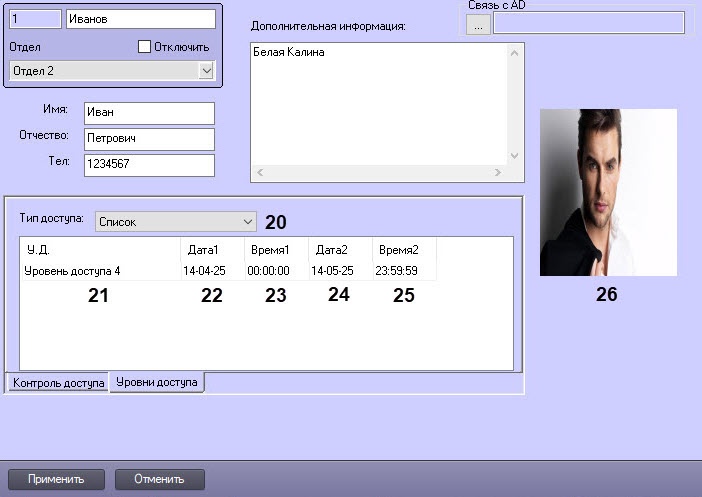Click the Отчество field containing Петрович
The width and height of the screenshot is (702, 497).
pyautogui.click(x=149, y=139)
